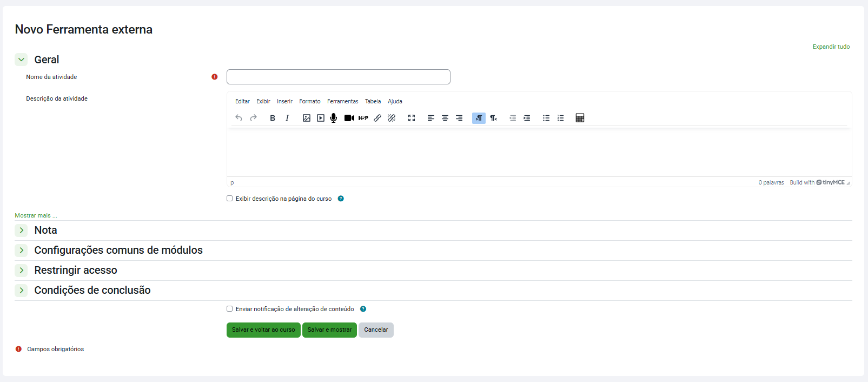Click the p element path in statusbar
The image size is (868, 382).
(232, 183)
